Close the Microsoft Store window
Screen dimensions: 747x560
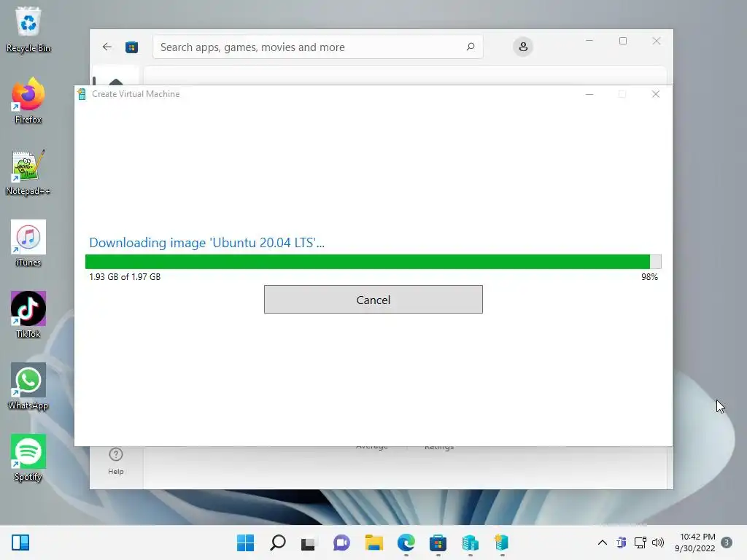click(x=657, y=41)
